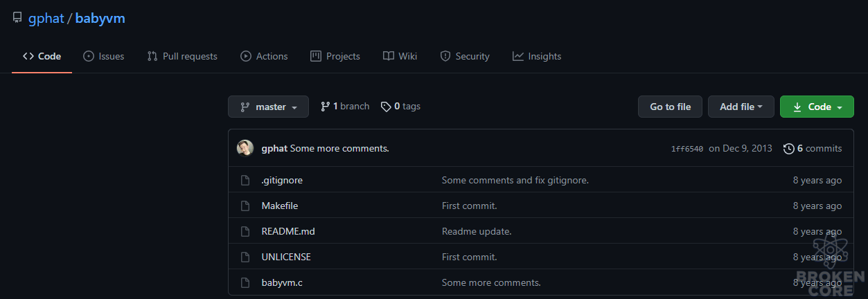Click the branch icon in master button
Screen dimensions: 868x299
pyautogui.click(x=245, y=107)
